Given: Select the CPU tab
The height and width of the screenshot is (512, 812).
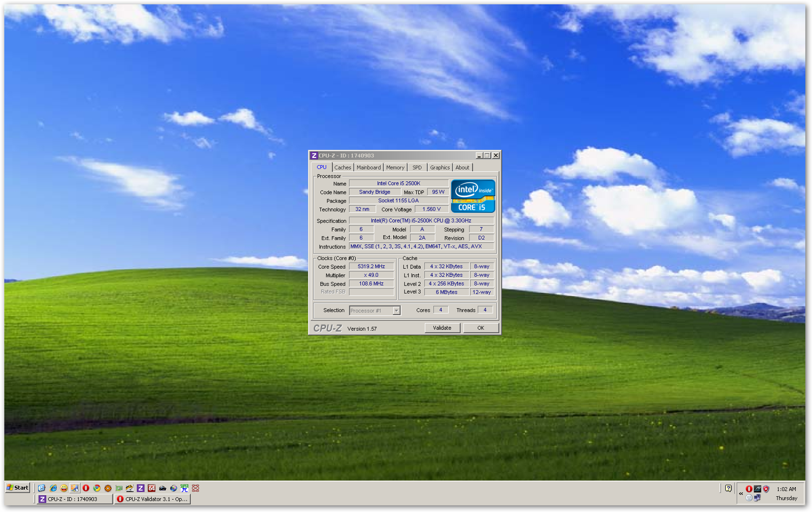Looking at the screenshot, I should tap(322, 167).
